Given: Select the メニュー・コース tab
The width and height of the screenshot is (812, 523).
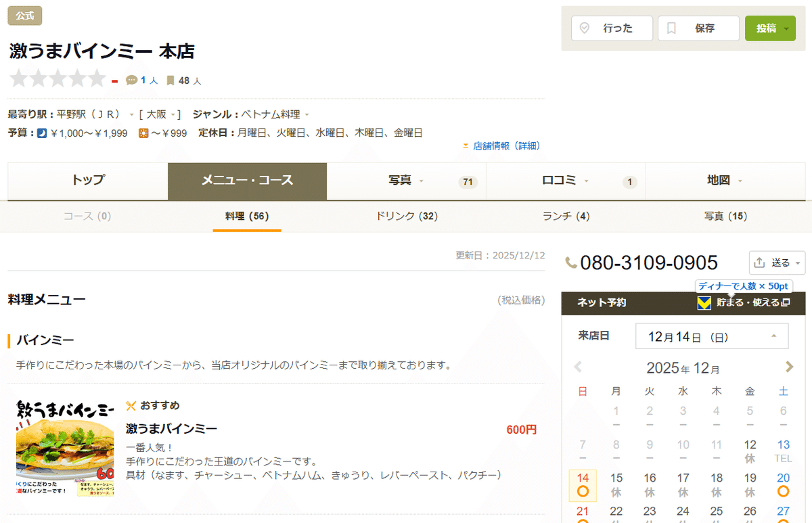Looking at the screenshot, I should 248,181.
